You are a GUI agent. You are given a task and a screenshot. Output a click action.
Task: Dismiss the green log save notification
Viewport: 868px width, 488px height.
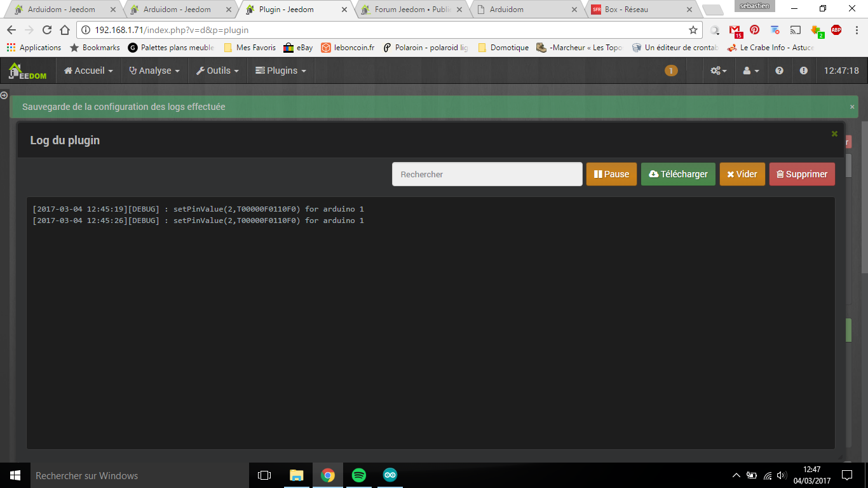(852, 107)
